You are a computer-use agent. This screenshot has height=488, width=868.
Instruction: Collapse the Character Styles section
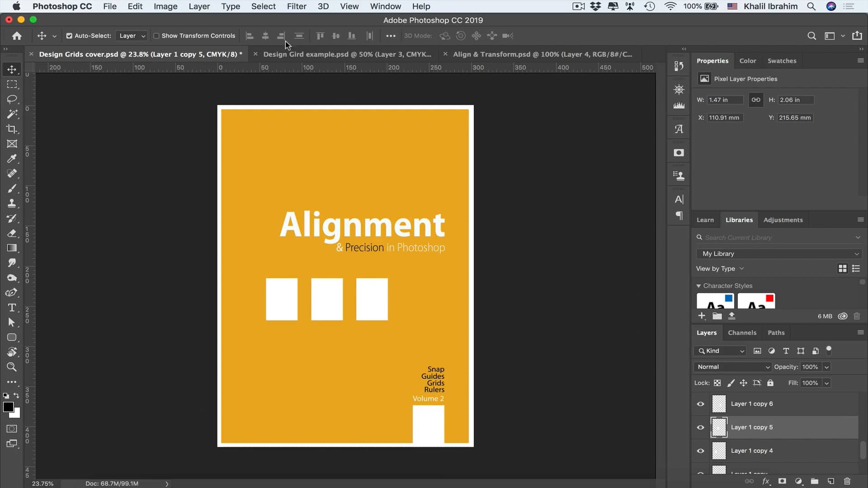(x=699, y=286)
